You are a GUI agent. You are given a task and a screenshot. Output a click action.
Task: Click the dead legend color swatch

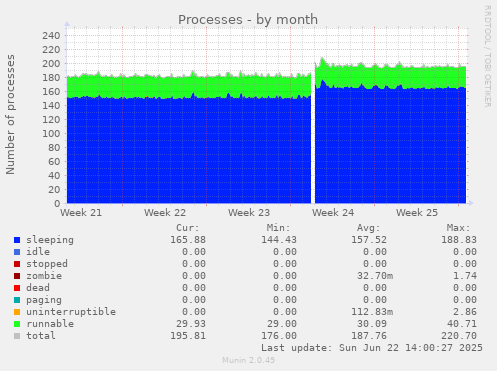click(17, 288)
